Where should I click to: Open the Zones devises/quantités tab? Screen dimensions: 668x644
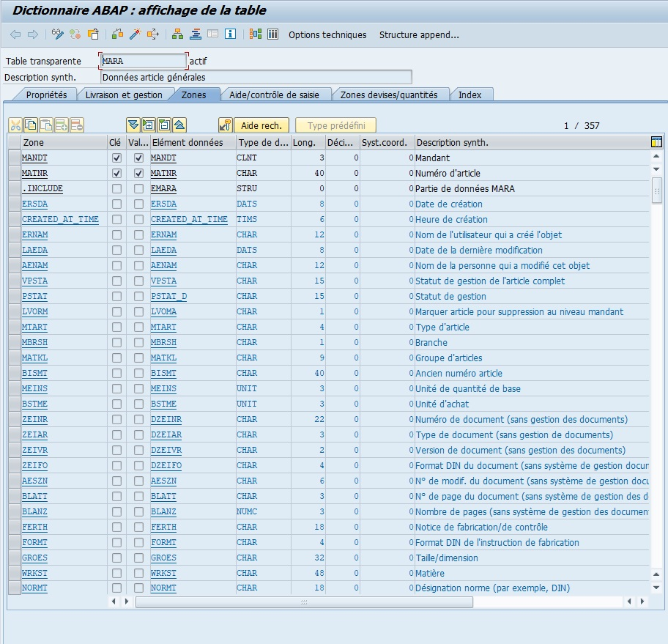coord(388,95)
